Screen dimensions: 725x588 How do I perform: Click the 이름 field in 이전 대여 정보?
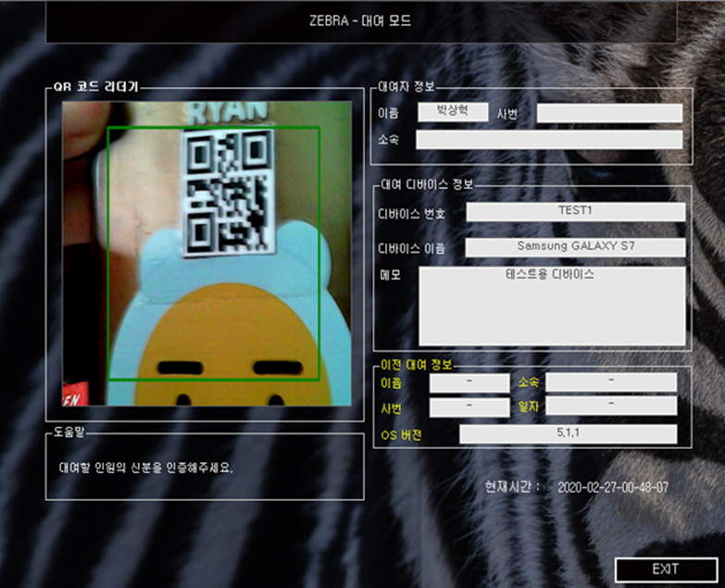point(469,382)
